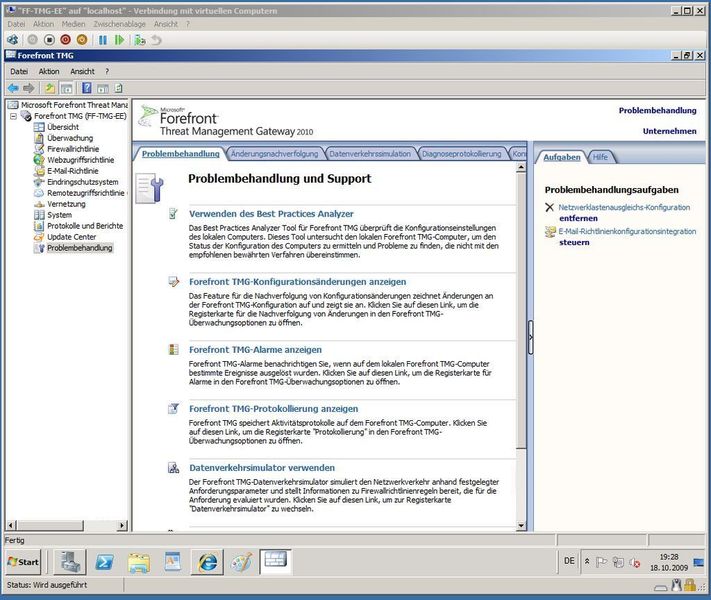Click the VM snapshot toolbar icon
Image resolution: width=711 pixels, height=600 pixels.
click(140, 40)
